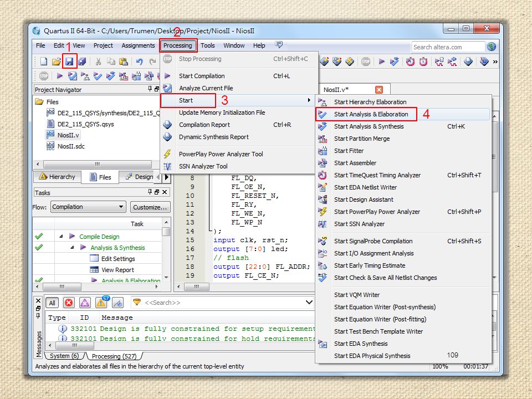This screenshot has width=532, height=399.
Task: Select DE2_115_QSYS.qsys in Project Navigator
Action: [85, 124]
